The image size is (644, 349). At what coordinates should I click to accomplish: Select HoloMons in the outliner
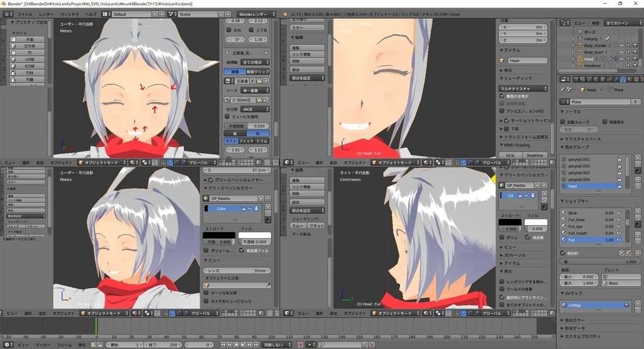(x=592, y=65)
